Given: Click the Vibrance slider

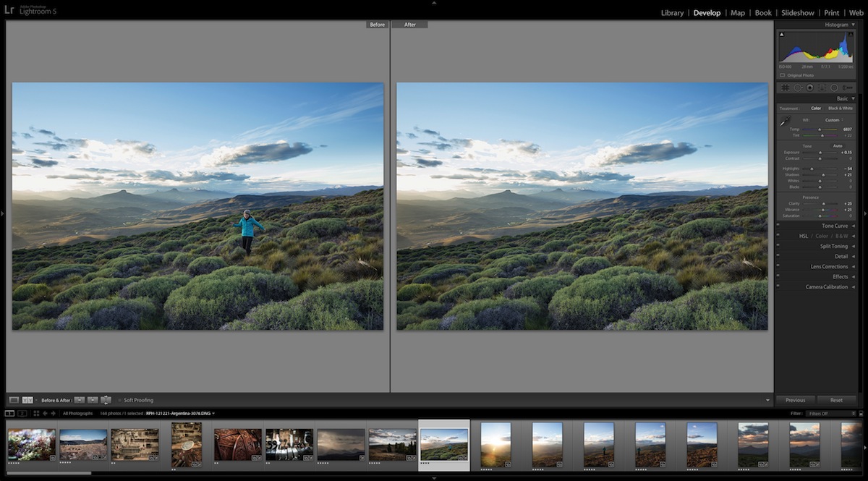Looking at the screenshot, I should click(x=820, y=209).
